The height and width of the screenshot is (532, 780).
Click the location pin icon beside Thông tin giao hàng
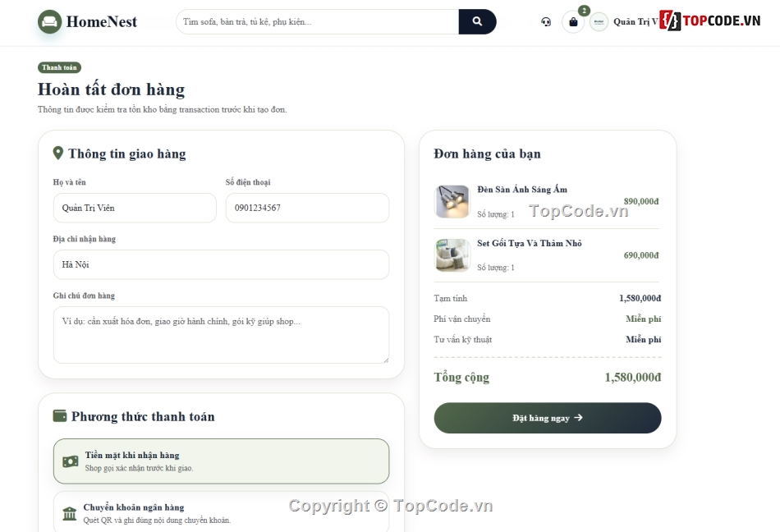coord(58,154)
